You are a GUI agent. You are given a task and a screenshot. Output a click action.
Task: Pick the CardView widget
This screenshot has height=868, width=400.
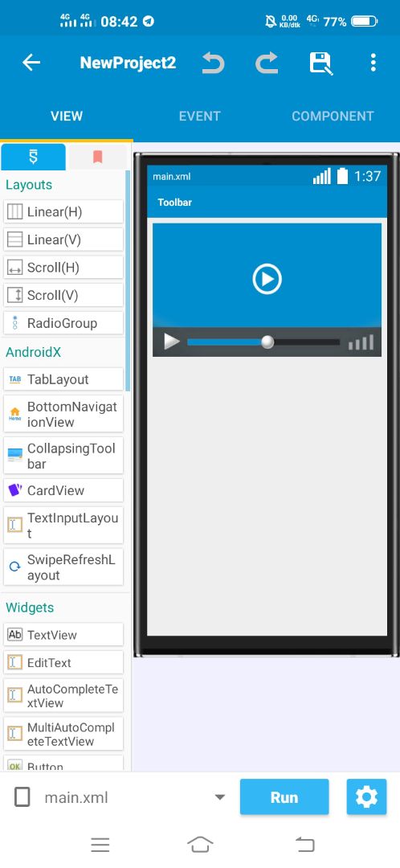point(63,490)
